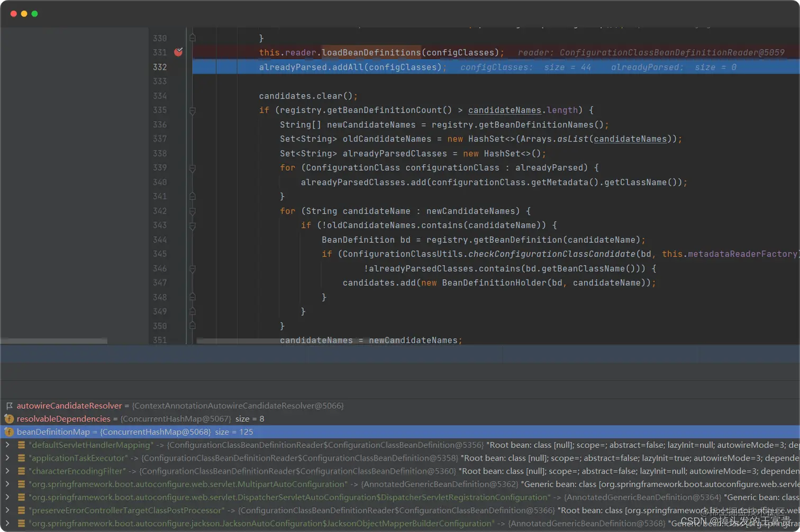
Task: Close the window with the red button
Action: (x=14, y=14)
